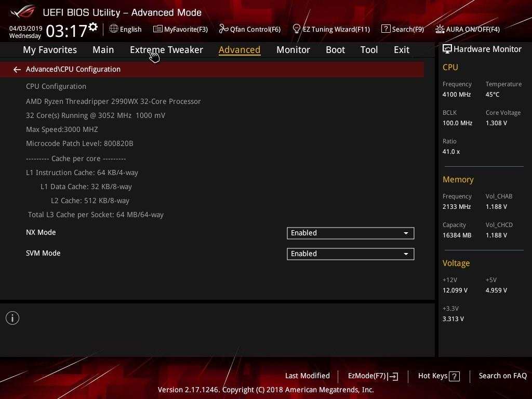Screen dimensions: 532x399
Task: Toggle AURA ON/OFF light icon
Action: coord(440,29)
